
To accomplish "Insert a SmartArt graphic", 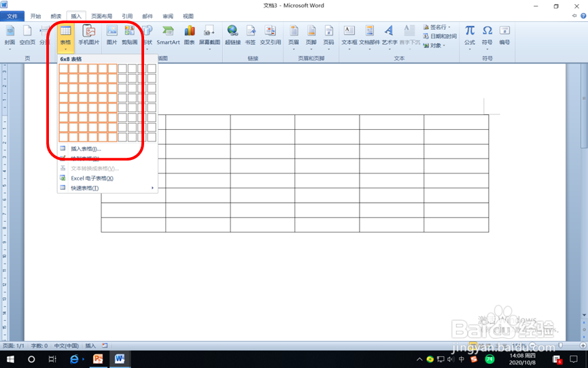I will (x=168, y=35).
